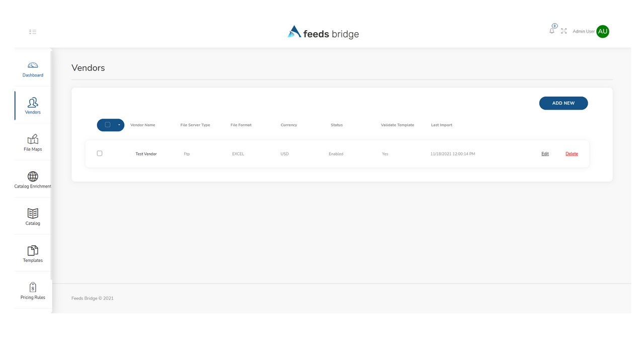Open Catalog Enrichment globe icon
This screenshot has height=362, width=644.
(33, 176)
